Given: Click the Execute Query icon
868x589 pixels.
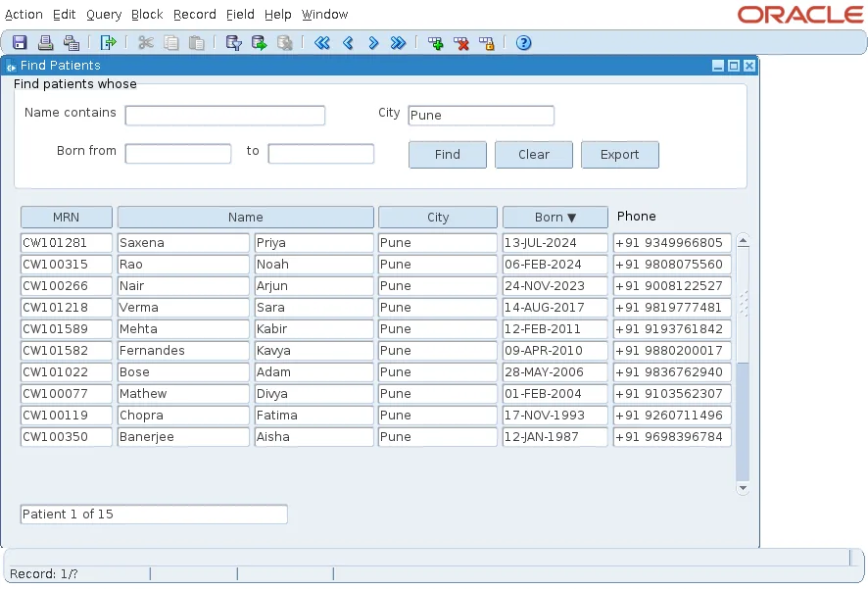Looking at the screenshot, I should pyautogui.click(x=259, y=42).
